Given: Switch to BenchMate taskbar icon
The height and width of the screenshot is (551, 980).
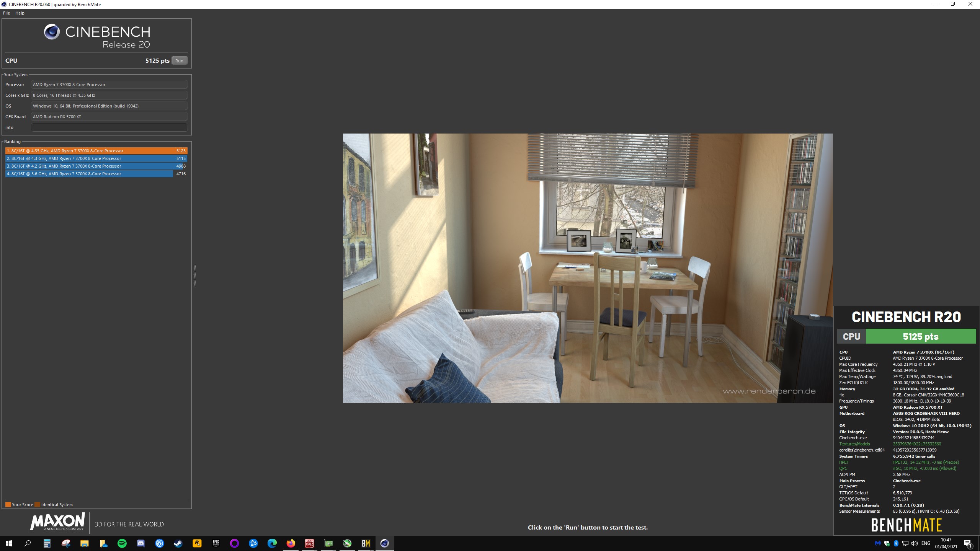Looking at the screenshot, I should click(x=366, y=543).
